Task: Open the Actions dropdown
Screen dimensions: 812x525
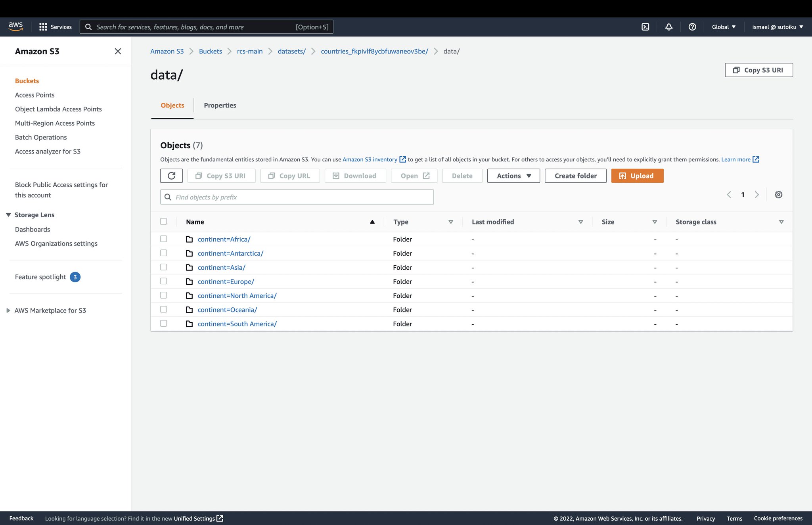Action: pyautogui.click(x=513, y=176)
